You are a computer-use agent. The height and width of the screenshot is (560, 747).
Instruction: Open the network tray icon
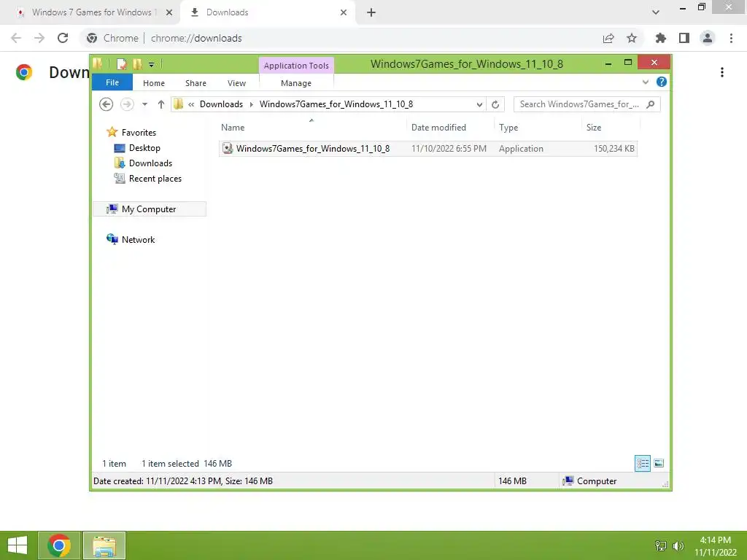pos(660,545)
